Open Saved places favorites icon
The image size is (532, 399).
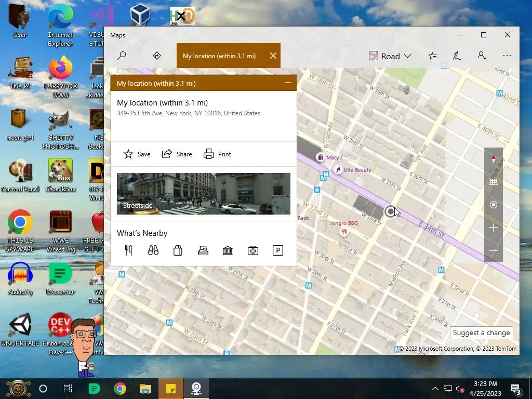[x=433, y=56]
